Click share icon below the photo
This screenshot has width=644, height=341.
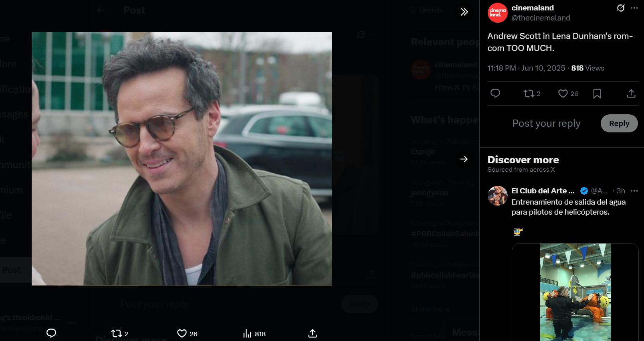point(313,333)
